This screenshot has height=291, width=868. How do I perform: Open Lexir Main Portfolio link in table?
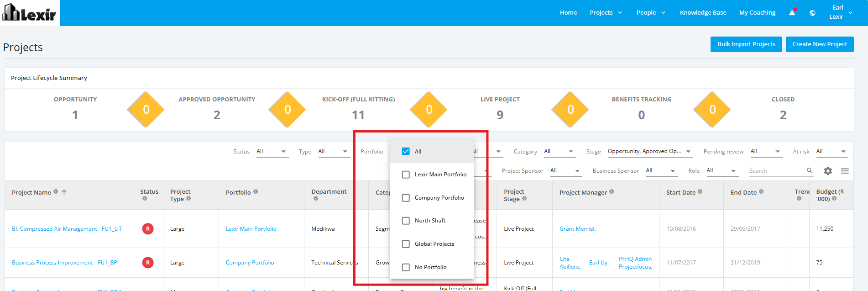(251, 229)
